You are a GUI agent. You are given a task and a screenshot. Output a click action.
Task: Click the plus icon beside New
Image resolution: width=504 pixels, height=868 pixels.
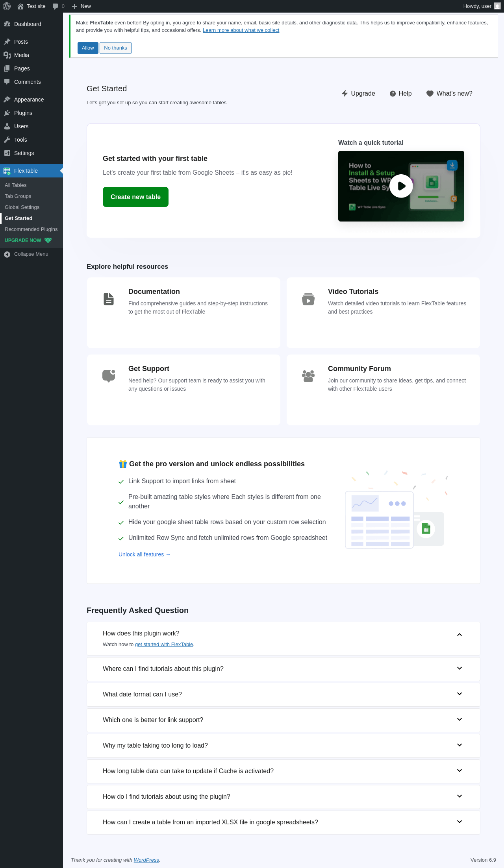click(x=74, y=6)
